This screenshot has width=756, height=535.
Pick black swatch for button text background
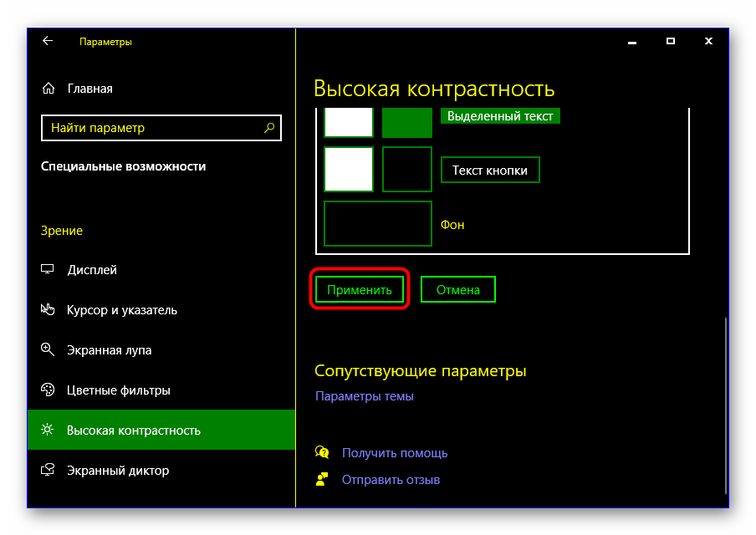[x=407, y=169]
